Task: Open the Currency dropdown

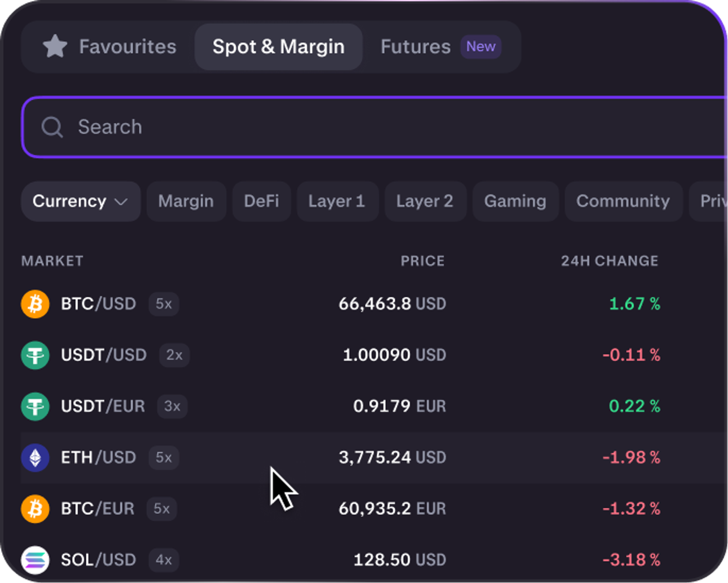Action: 81,201
